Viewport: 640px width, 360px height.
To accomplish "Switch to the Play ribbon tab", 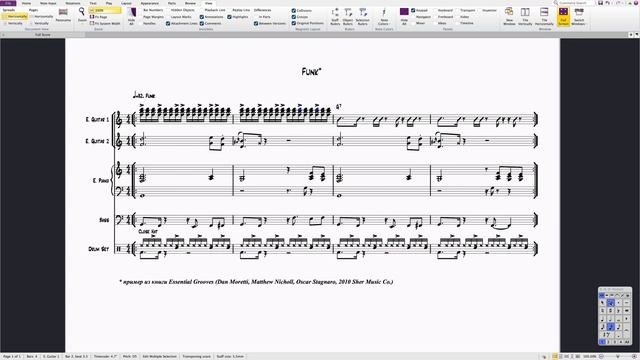I will 109,3.
